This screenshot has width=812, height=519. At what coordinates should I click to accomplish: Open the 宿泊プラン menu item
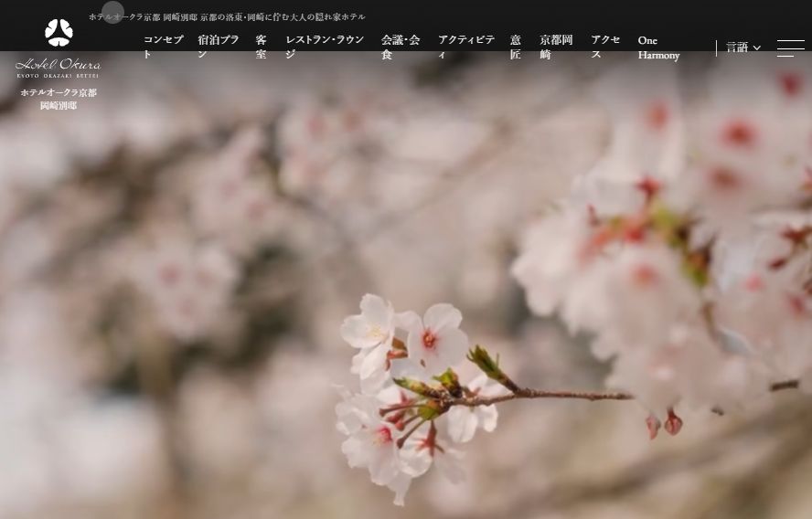219,47
